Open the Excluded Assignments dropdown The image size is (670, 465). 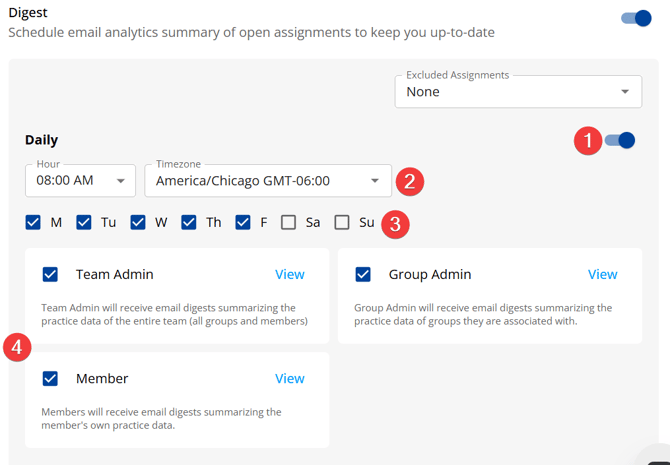pos(517,92)
